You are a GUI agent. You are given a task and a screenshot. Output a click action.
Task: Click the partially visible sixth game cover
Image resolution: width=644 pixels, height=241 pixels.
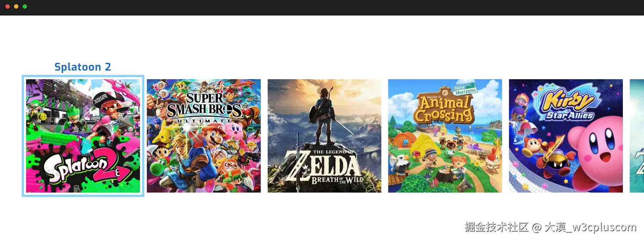click(637, 136)
